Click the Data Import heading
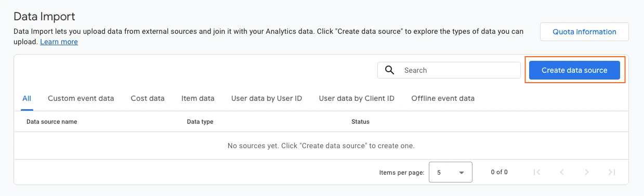Viewport: 644px width, 196px height. [44, 17]
